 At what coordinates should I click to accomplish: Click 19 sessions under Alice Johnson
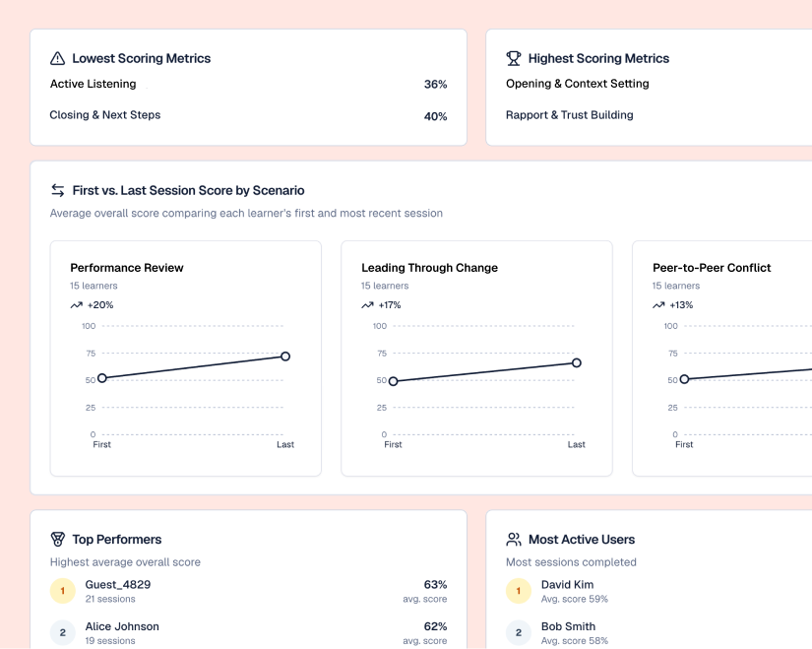coord(110,641)
